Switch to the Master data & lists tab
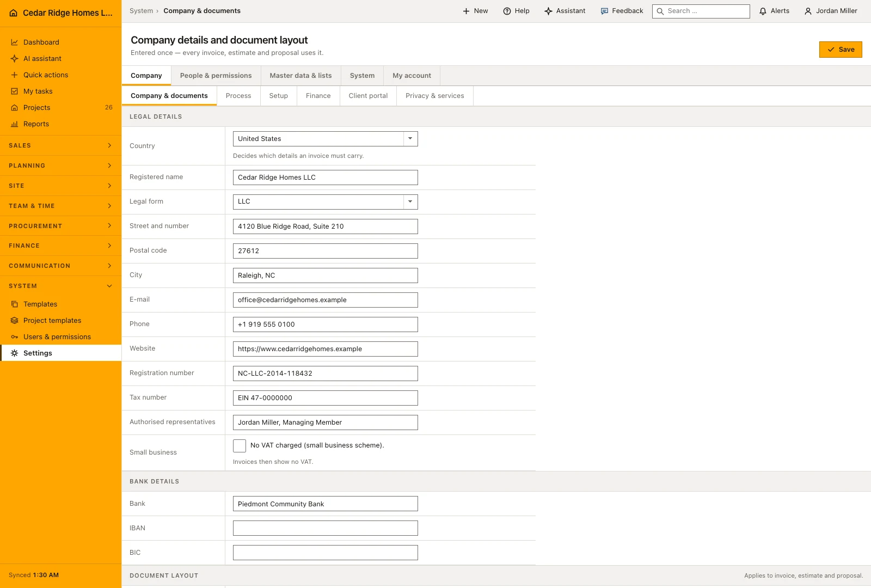 click(x=300, y=76)
